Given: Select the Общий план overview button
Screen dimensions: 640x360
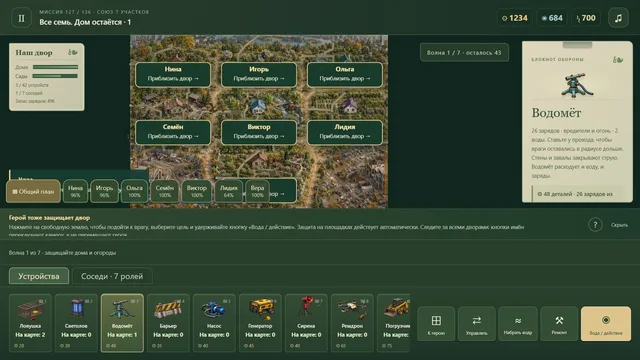Looking at the screenshot, I should click(33, 191).
